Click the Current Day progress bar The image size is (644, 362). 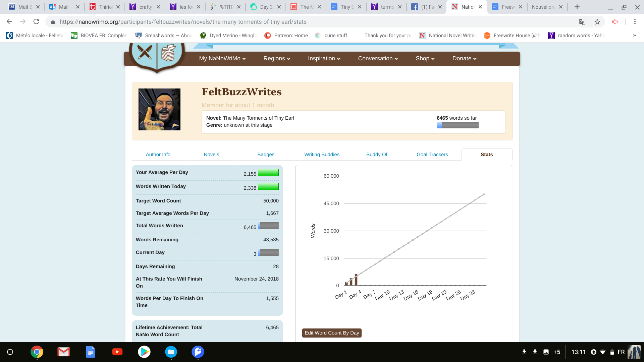coord(268,252)
